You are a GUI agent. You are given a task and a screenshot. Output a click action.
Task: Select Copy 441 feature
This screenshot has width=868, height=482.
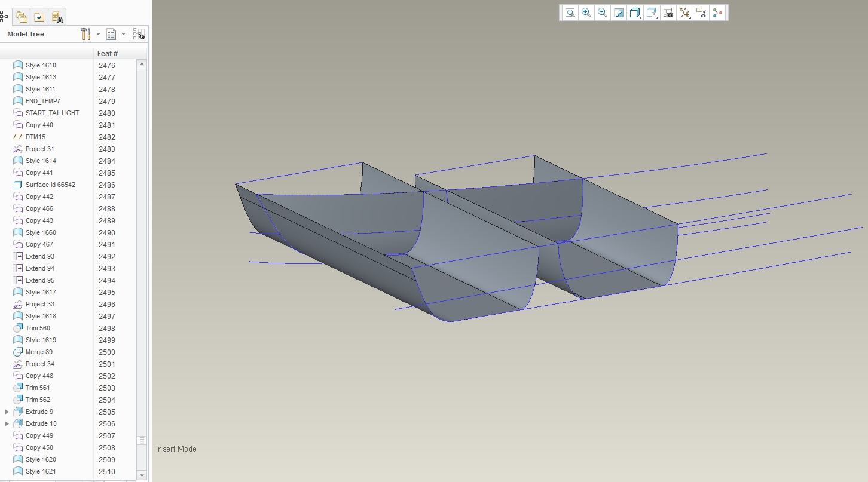coord(39,173)
